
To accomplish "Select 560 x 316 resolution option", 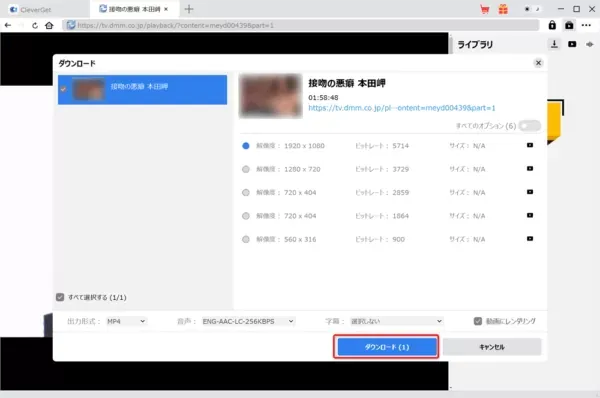I will coord(246,239).
